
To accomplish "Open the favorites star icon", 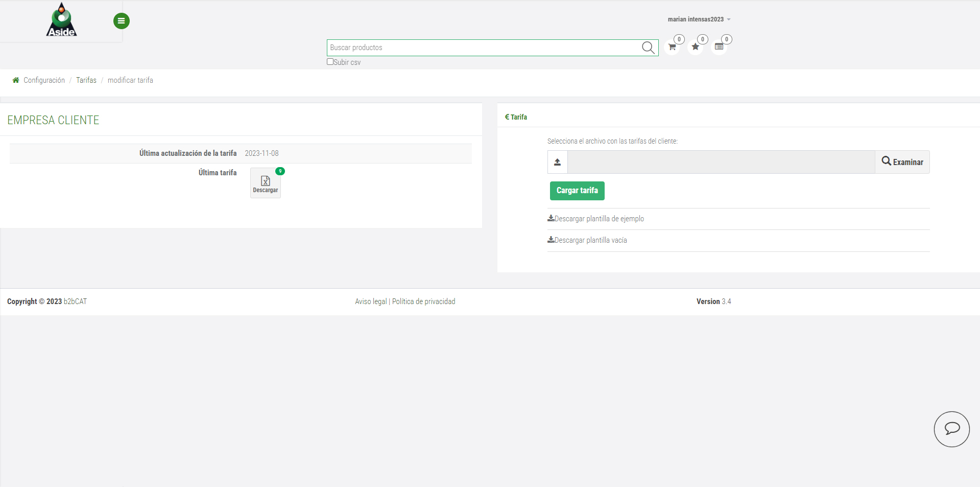I will click(x=696, y=47).
